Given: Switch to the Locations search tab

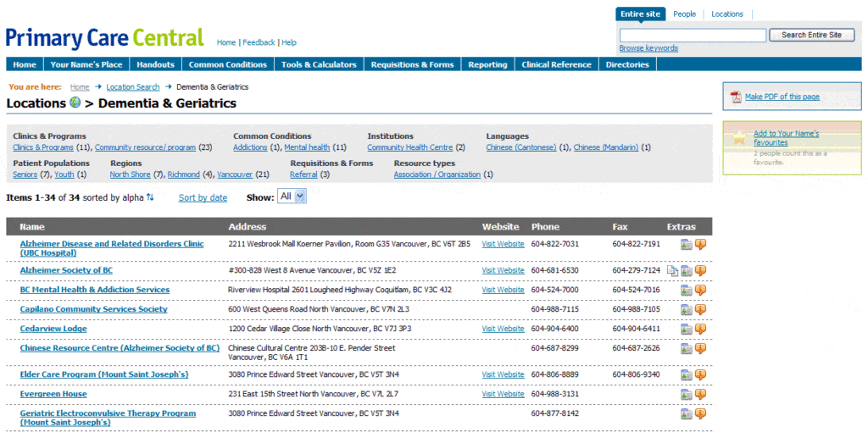Looking at the screenshot, I should 727,14.
